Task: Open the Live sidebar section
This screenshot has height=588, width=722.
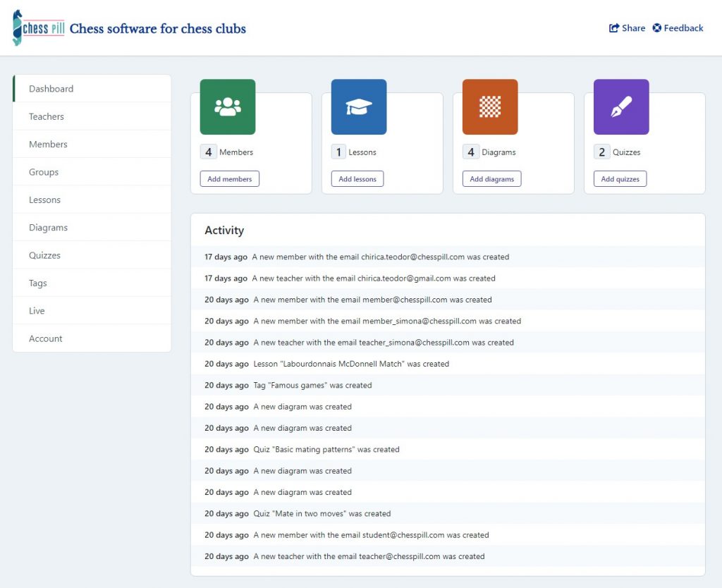Action: 37,311
